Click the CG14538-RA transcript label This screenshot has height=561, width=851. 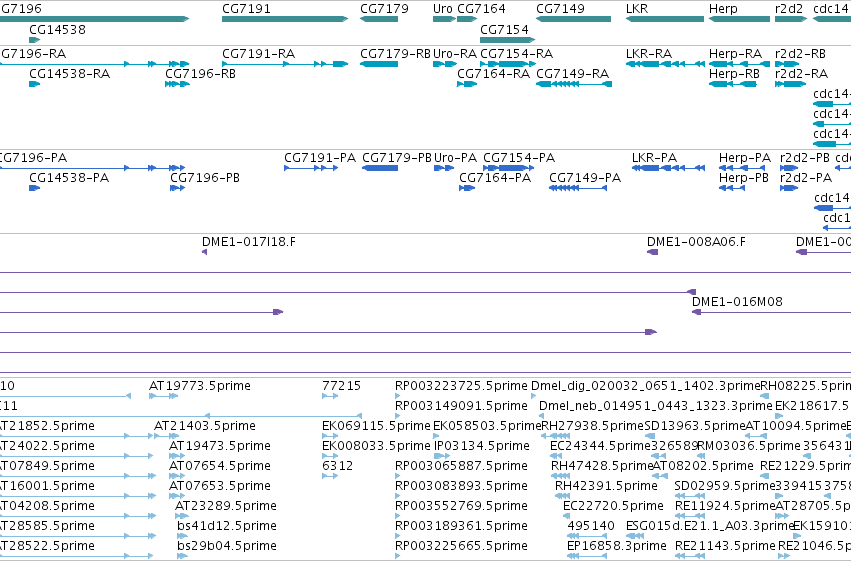[x=69, y=74]
